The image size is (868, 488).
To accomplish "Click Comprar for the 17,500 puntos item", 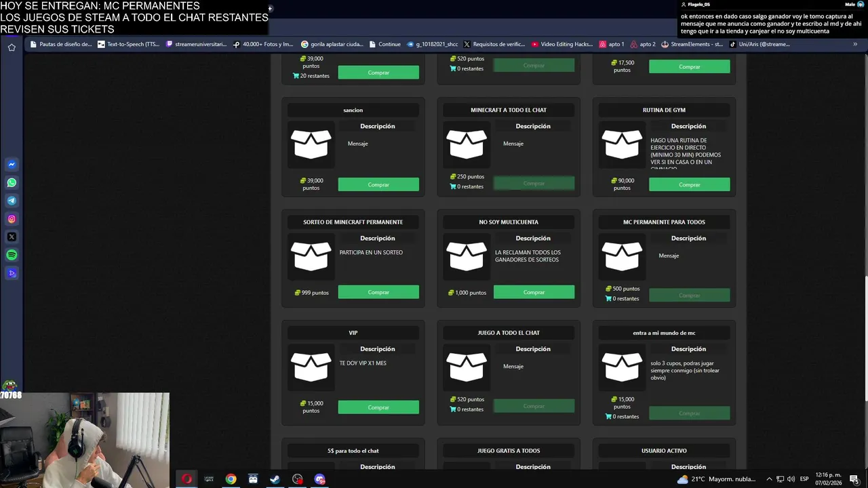I will coord(689,66).
